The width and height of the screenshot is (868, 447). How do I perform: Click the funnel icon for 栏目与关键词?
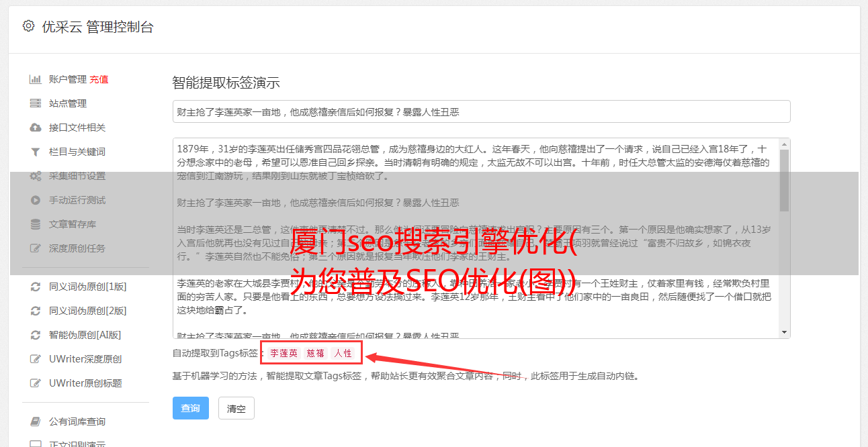[36, 152]
